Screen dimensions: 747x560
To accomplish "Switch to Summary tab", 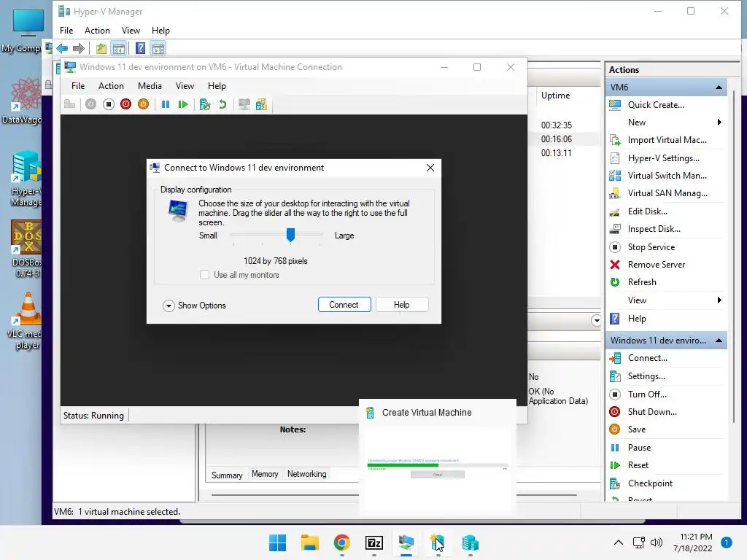I will (227, 475).
